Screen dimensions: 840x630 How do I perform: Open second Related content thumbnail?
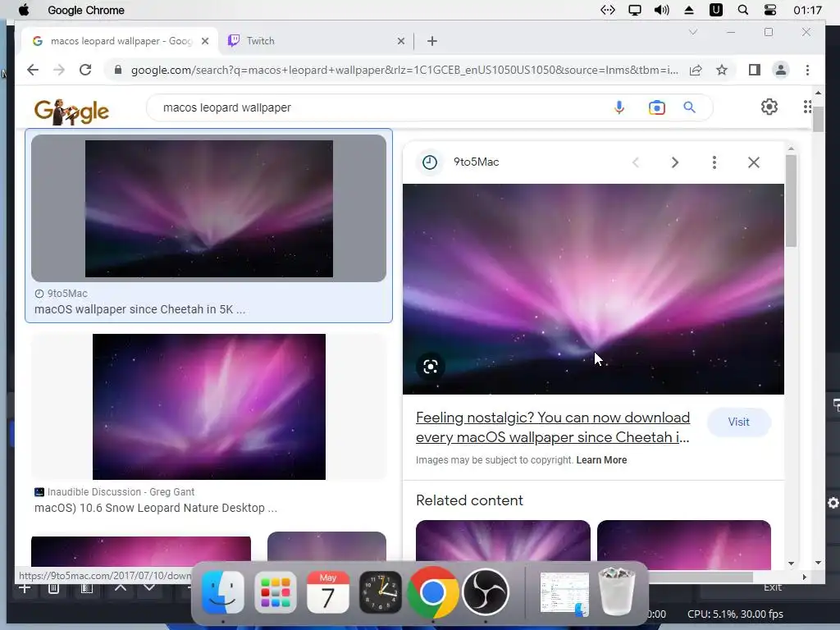(684, 545)
